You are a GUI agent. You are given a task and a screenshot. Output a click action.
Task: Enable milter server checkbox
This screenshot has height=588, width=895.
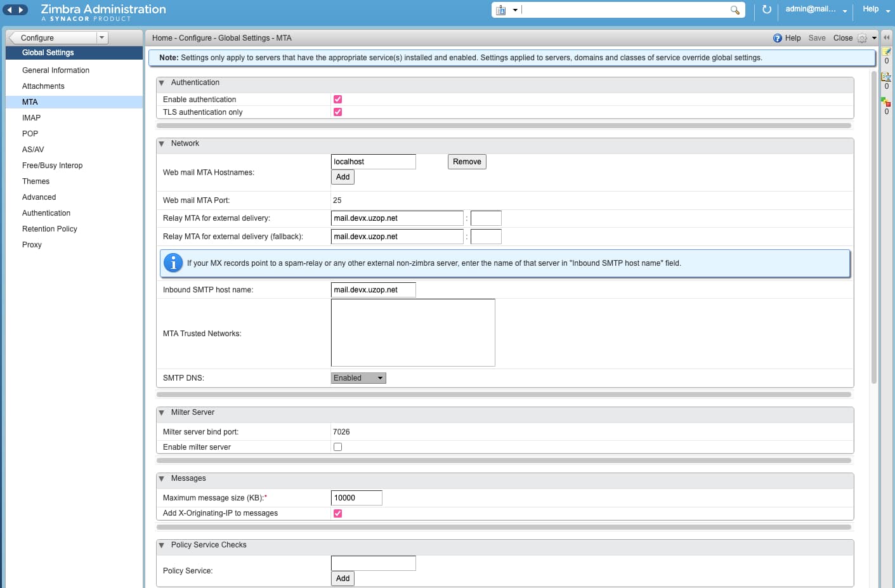[337, 447]
